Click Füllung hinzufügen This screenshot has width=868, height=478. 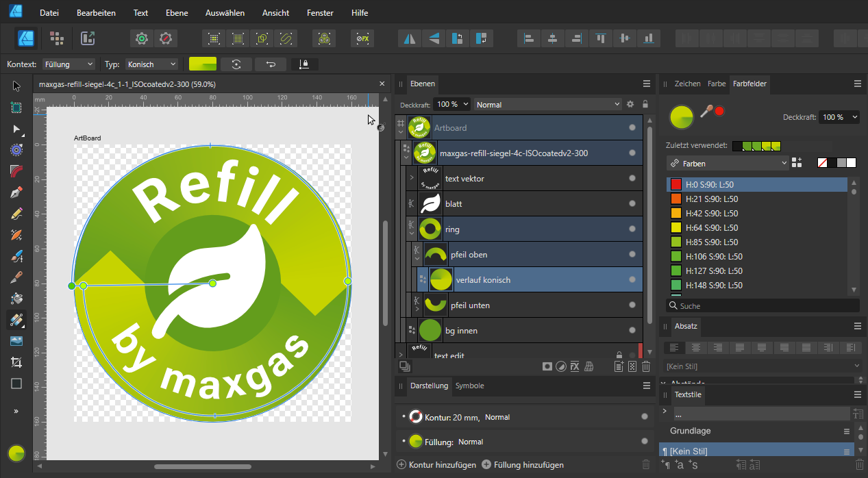(x=523, y=465)
